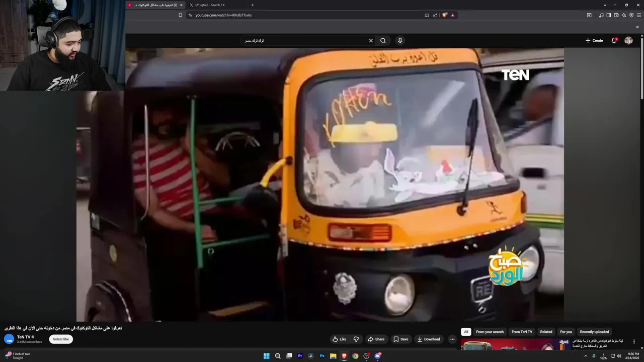This screenshot has height=362, width=644.
Task: Open the volume control in system tray
Action: pyautogui.click(x=619, y=356)
